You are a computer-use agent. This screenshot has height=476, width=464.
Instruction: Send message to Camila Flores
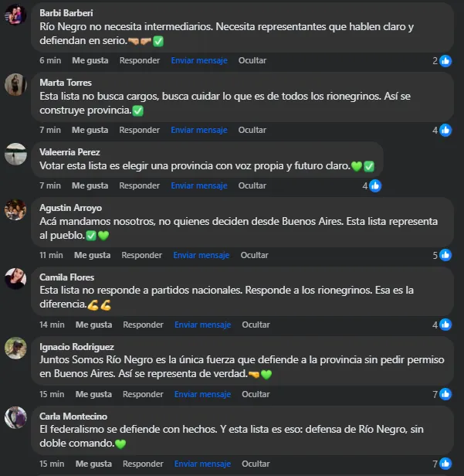[x=202, y=325]
